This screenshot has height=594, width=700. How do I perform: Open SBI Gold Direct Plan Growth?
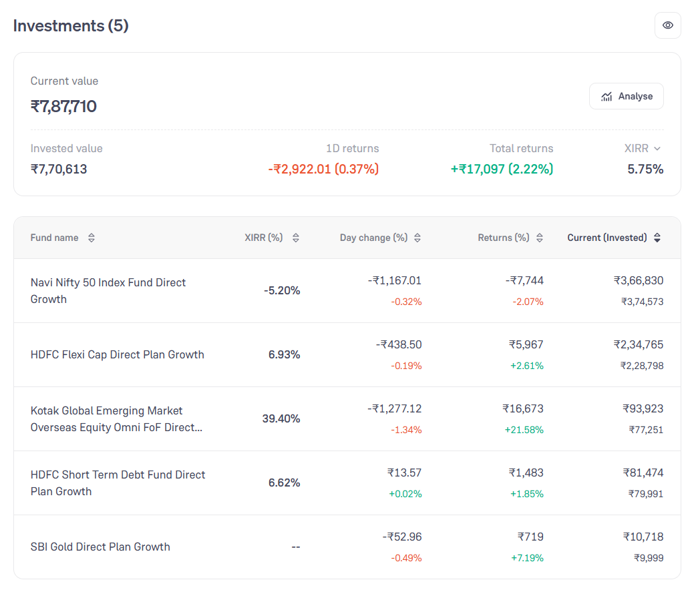click(x=347, y=547)
